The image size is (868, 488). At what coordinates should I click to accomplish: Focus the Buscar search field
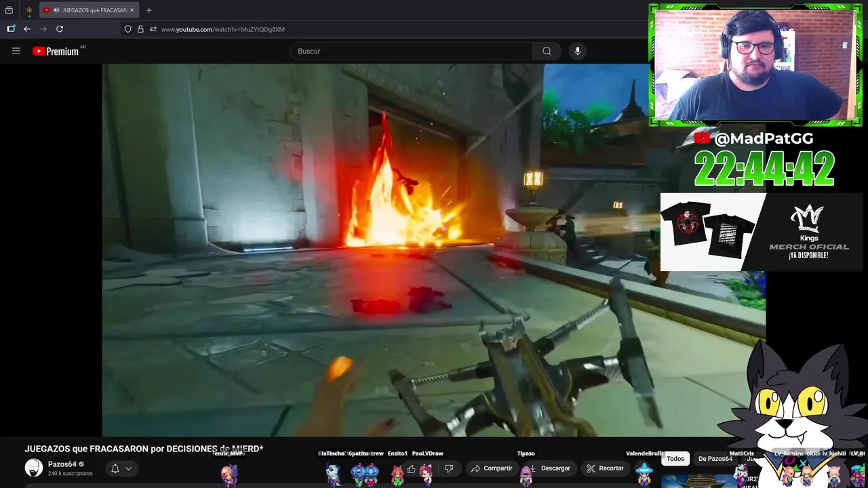[412, 51]
